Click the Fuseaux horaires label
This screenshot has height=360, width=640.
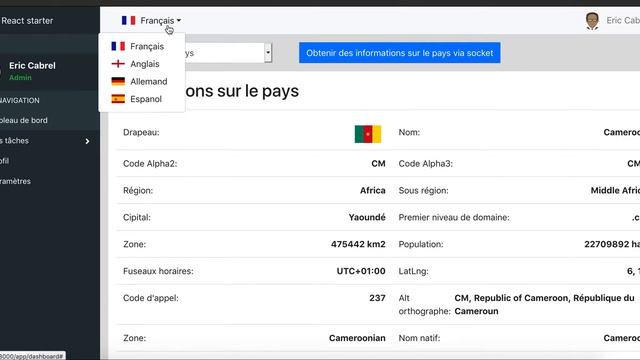tap(158, 271)
